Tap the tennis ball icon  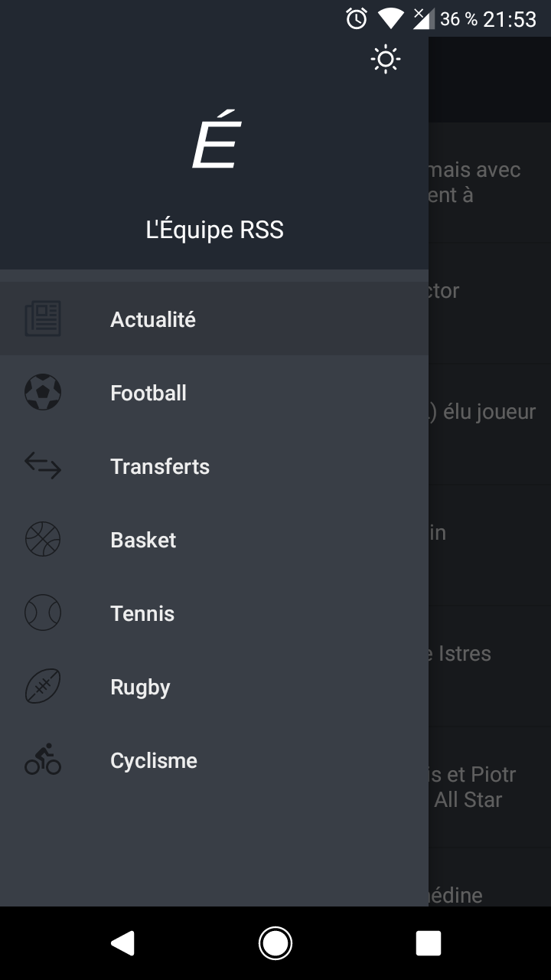tap(43, 613)
